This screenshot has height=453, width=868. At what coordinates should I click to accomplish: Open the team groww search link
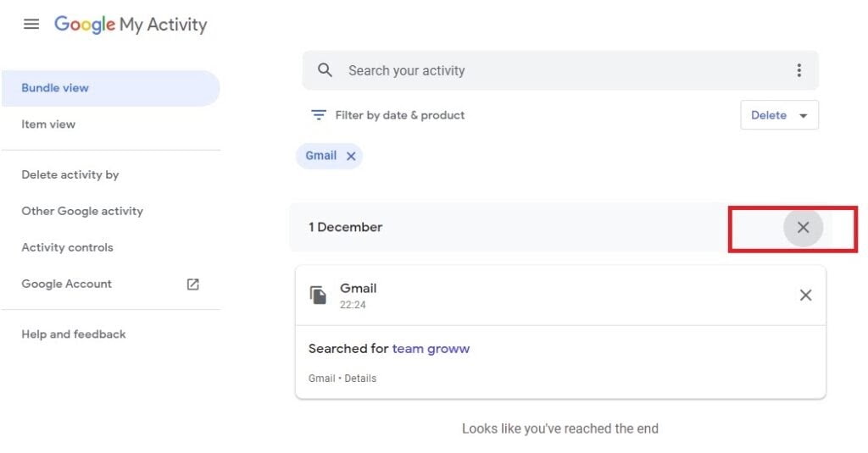pyautogui.click(x=431, y=349)
